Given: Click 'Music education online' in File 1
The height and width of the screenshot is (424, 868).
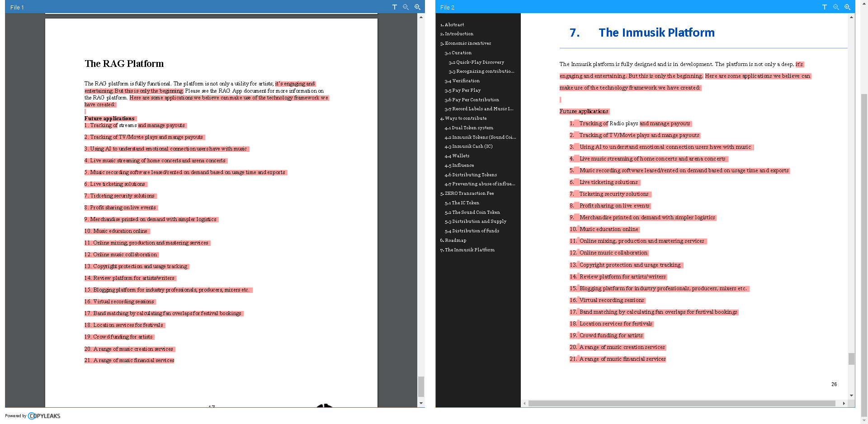Looking at the screenshot, I should [120, 231].
